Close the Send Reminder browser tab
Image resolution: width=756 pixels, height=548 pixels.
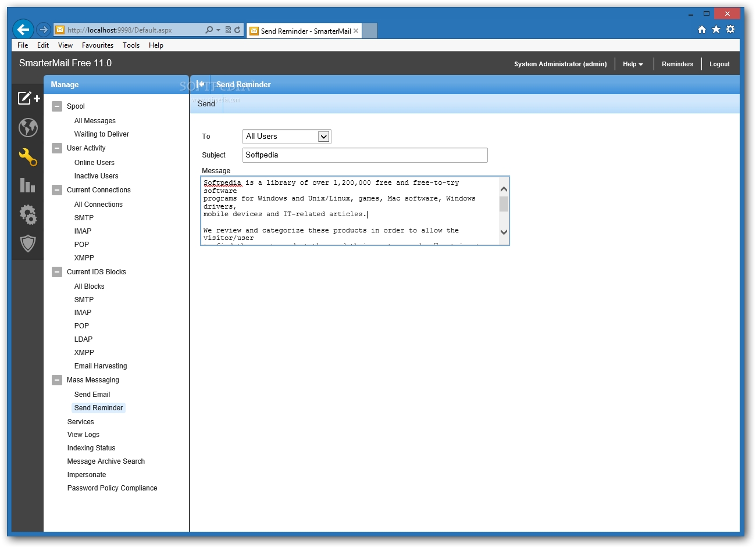(356, 31)
